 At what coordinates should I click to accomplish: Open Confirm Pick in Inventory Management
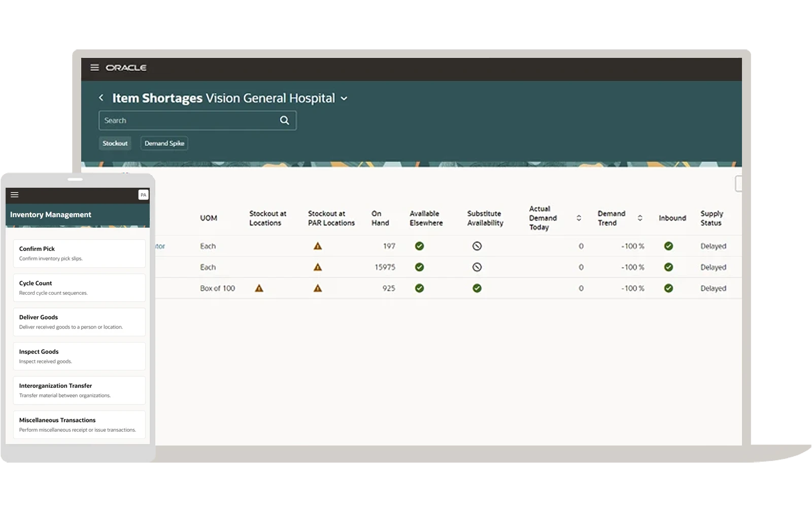(x=79, y=253)
